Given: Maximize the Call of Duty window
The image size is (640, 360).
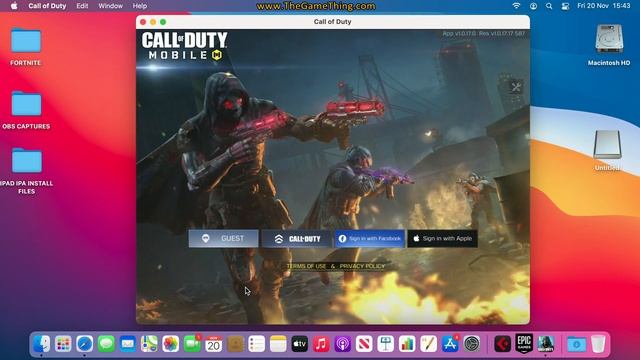Looking at the screenshot, I should (163, 22).
